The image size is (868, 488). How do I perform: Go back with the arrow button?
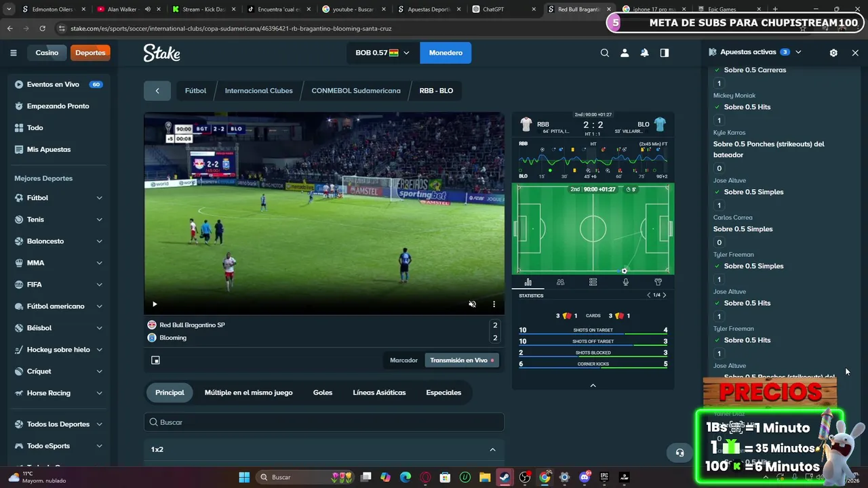[x=157, y=91]
